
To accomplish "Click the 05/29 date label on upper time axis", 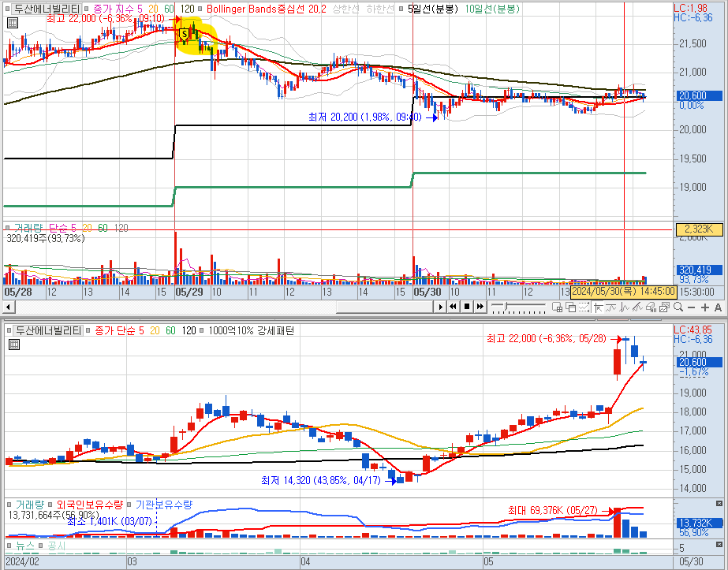I will pyautogui.click(x=189, y=292).
